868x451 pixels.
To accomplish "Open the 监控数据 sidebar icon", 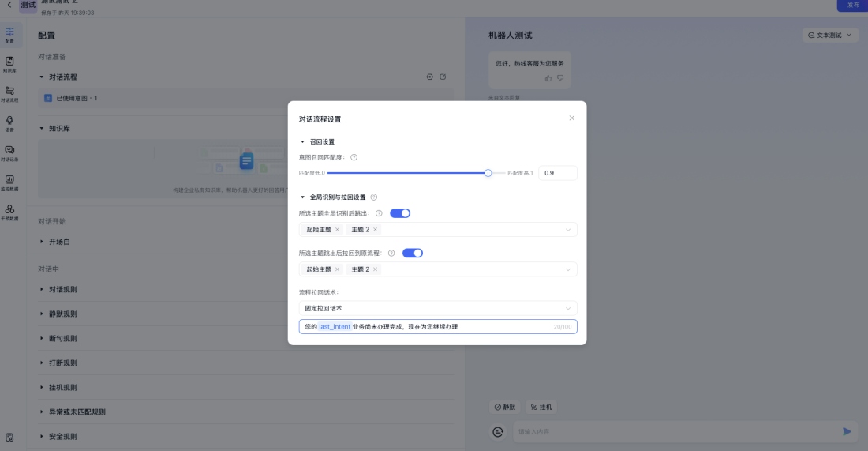I will [x=10, y=182].
